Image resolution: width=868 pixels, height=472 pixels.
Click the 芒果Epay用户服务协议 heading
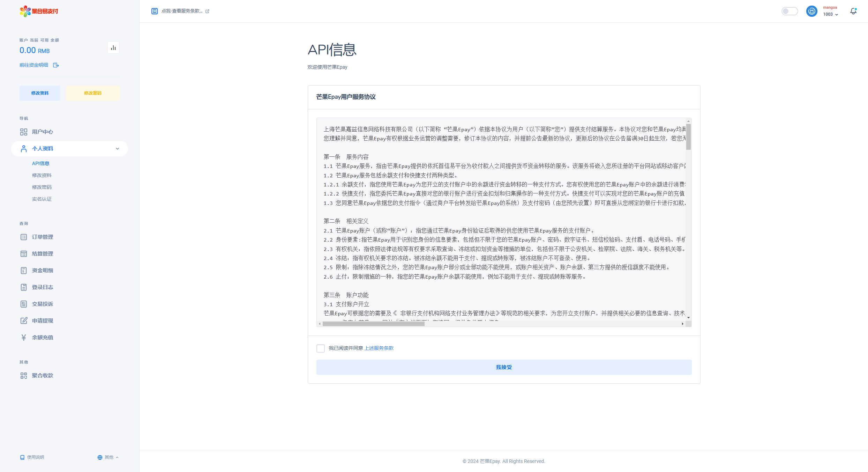pos(346,97)
